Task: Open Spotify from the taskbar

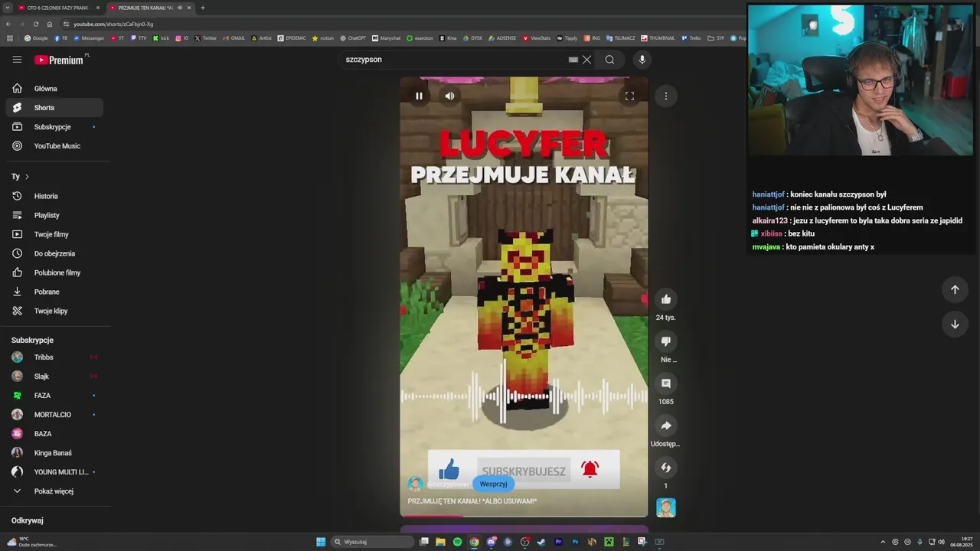Action: (457, 542)
